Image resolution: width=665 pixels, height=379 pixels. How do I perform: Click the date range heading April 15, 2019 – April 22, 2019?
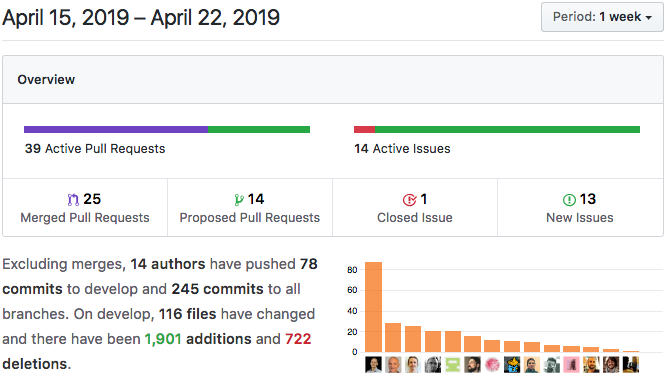click(141, 18)
